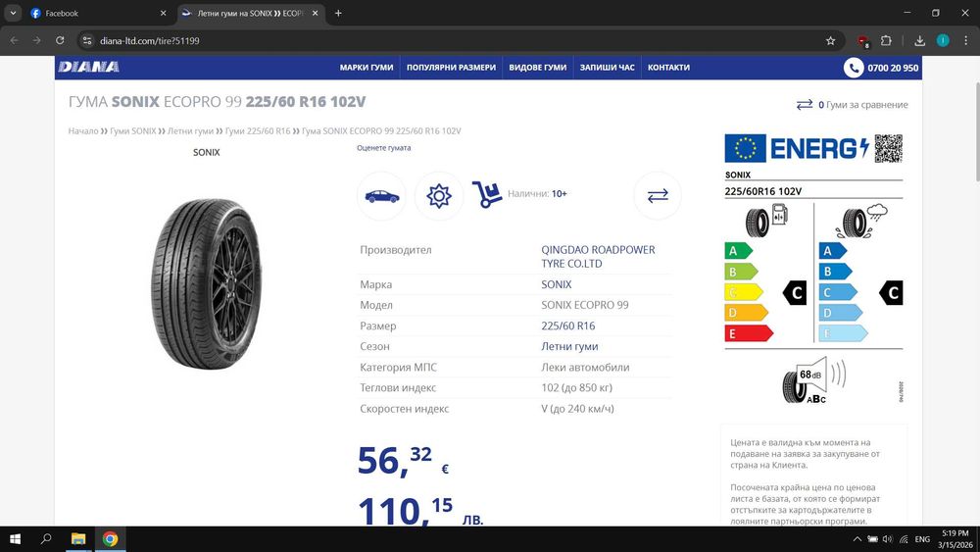Viewport: 980px width, 552px height.
Task: Click Летни гуми season value in table
Action: tap(569, 346)
